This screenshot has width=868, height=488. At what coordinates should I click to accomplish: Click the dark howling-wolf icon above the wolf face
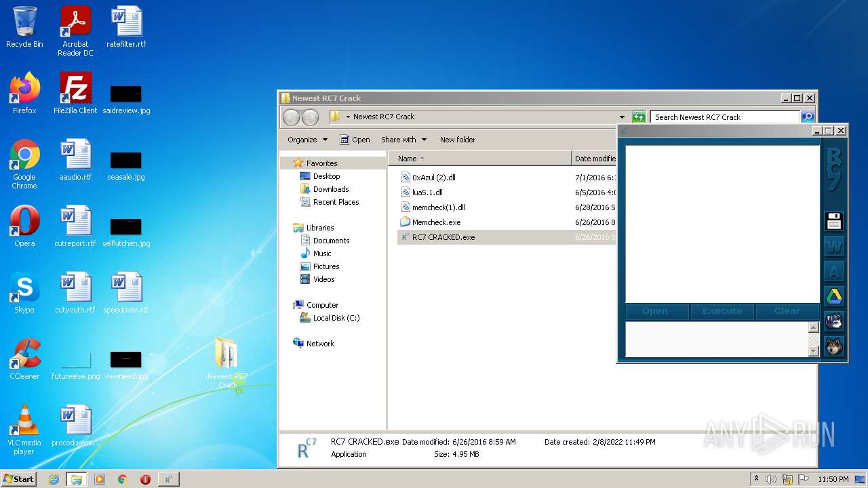[833, 321]
